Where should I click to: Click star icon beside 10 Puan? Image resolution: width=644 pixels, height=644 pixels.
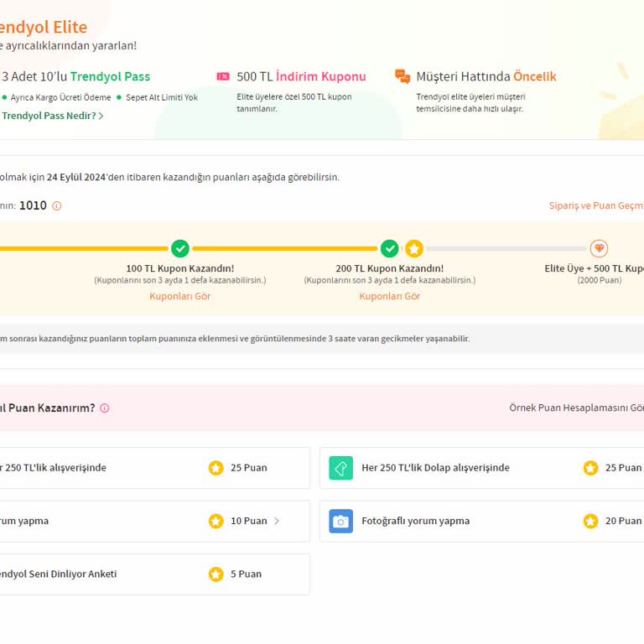pos(216,521)
